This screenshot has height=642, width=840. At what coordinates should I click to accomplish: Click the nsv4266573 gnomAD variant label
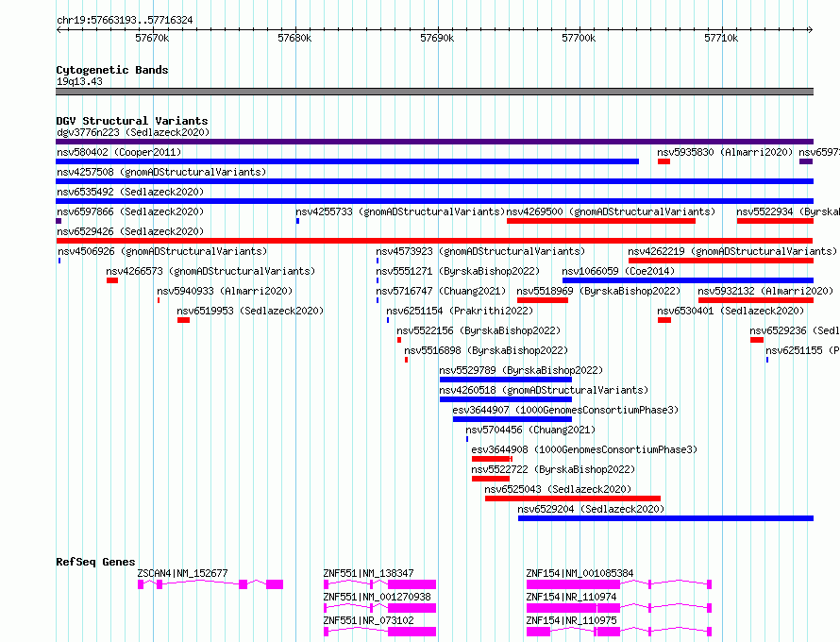[x=210, y=271]
